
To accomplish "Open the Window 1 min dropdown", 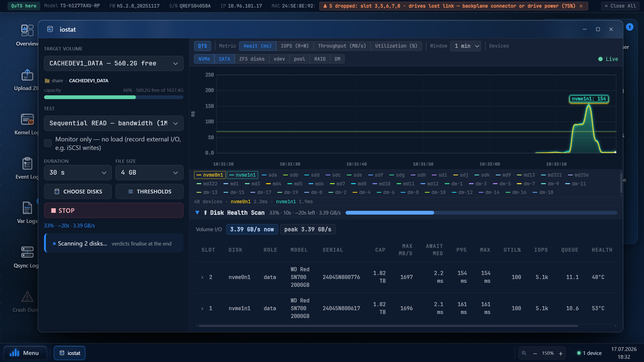I will (466, 46).
